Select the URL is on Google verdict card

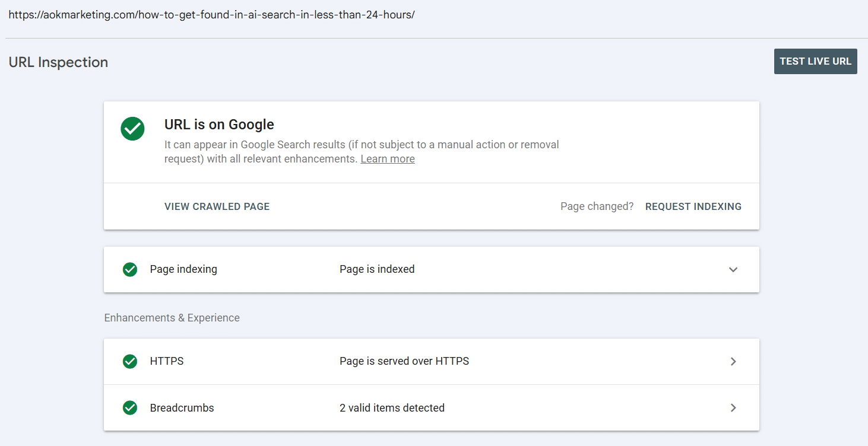(x=432, y=142)
